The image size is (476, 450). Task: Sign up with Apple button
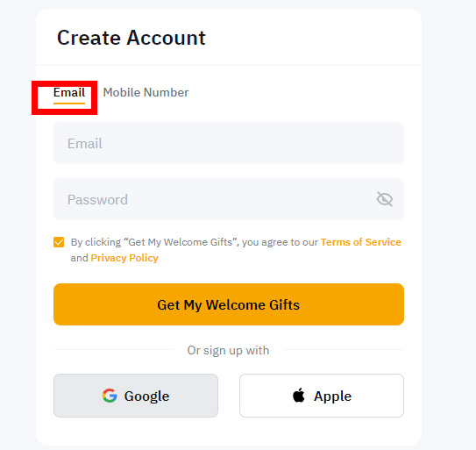(x=322, y=396)
